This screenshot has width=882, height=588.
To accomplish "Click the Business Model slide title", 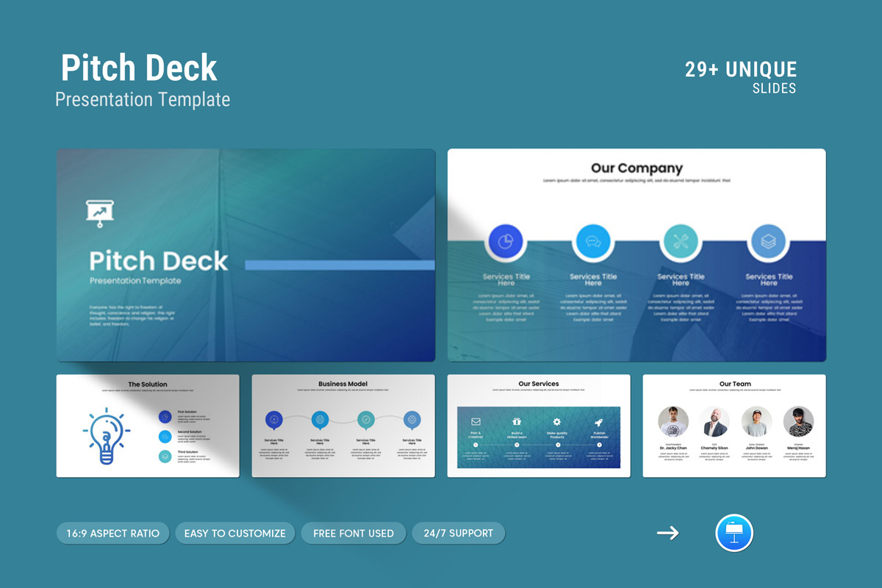I will pos(343,384).
